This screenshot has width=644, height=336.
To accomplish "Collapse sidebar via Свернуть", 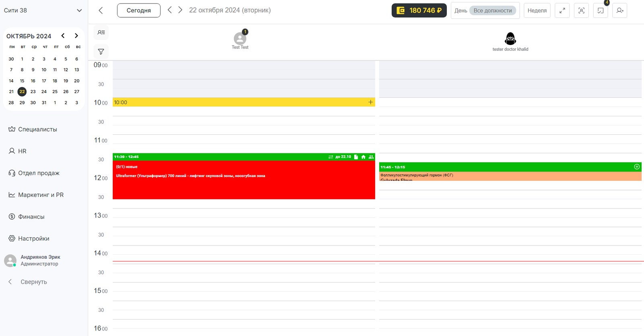I will click(x=28, y=282).
